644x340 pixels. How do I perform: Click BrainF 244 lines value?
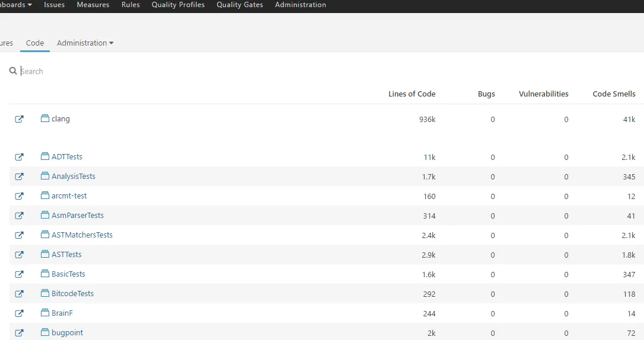tap(429, 314)
